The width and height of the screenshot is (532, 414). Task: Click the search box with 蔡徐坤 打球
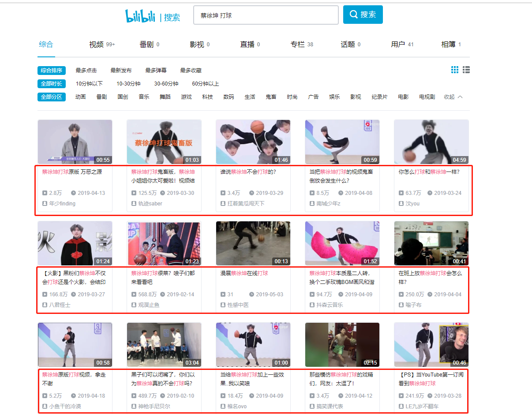(x=266, y=15)
